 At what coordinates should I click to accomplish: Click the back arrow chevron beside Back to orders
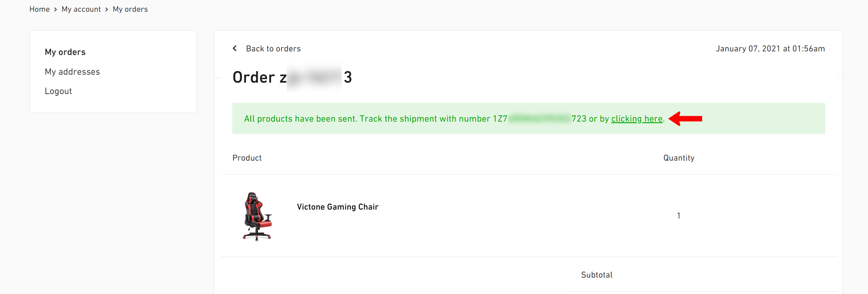click(x=235, y=49)
